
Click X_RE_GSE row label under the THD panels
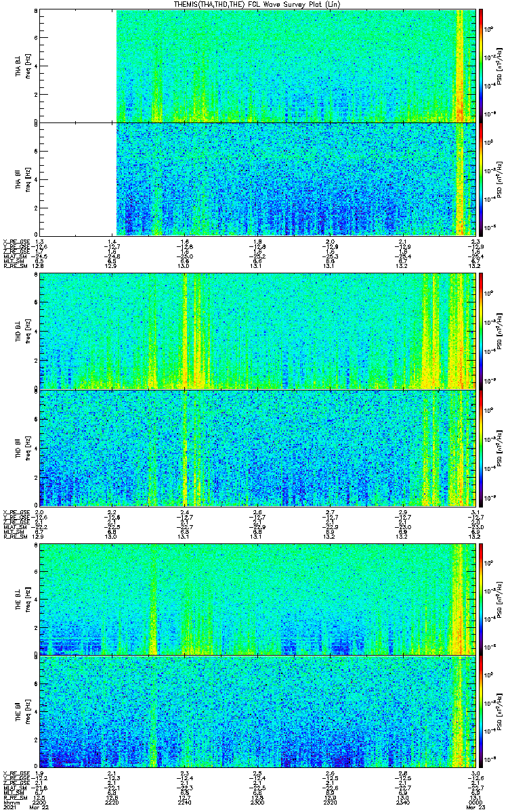pyautogui.click(x=16, y=512)
